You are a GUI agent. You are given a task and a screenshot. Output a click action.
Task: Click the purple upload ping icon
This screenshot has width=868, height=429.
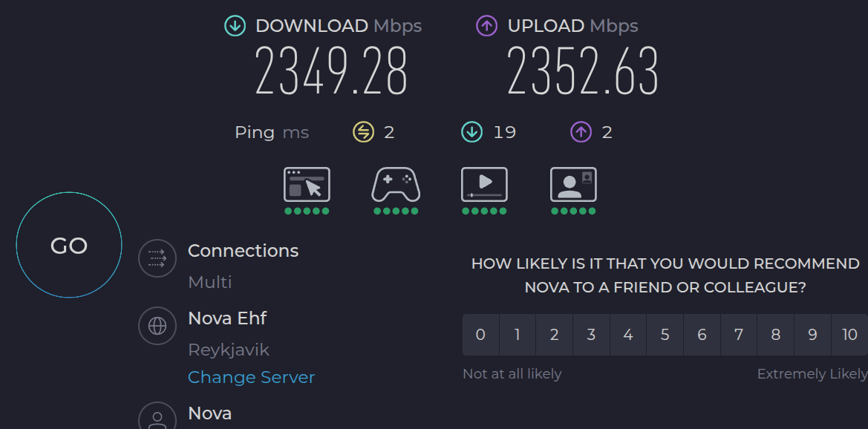click(581, 132)
